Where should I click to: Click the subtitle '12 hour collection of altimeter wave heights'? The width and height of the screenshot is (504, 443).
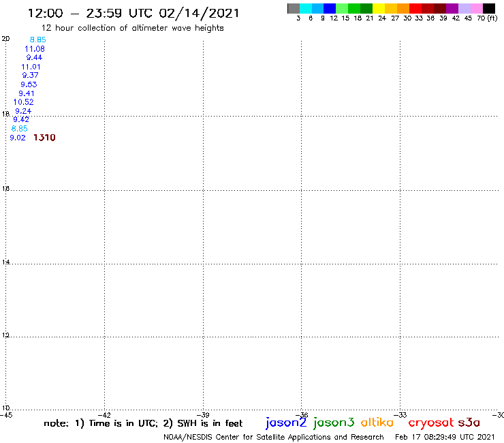tap(132, 28)
